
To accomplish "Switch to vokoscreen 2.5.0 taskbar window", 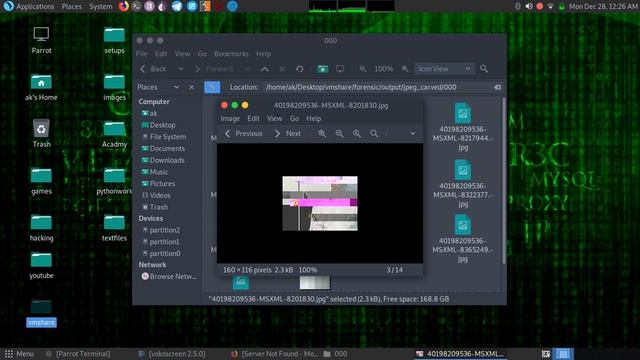I will coord(171,353).
